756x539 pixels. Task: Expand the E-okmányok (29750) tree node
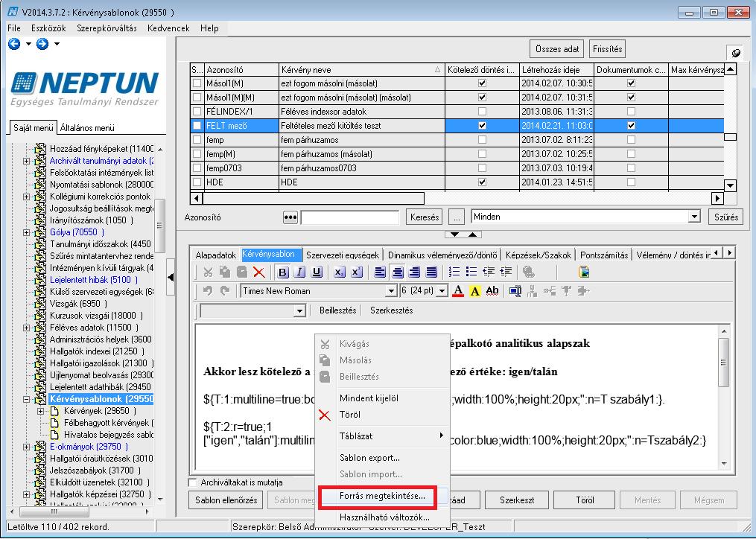[x=27, y=447]
